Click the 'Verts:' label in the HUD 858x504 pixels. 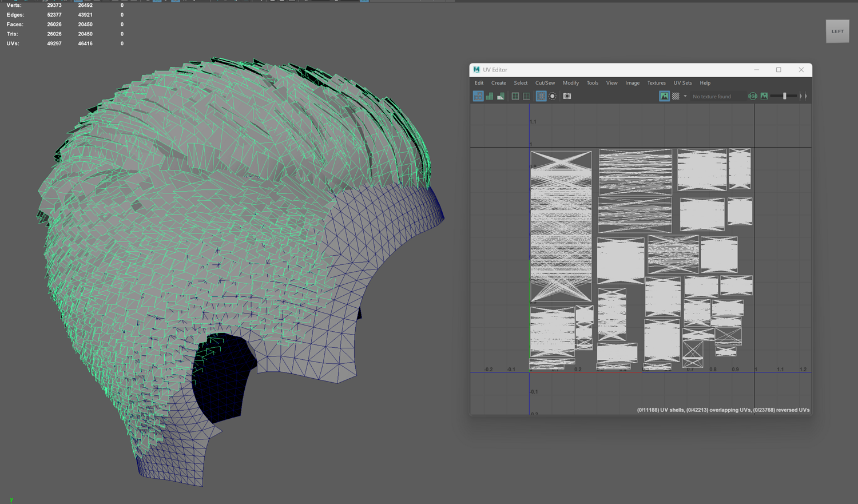click(x=14, y=5)
